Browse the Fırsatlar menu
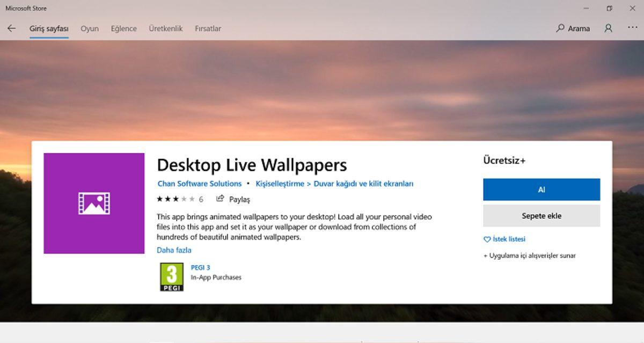 (x=208, y=28)
